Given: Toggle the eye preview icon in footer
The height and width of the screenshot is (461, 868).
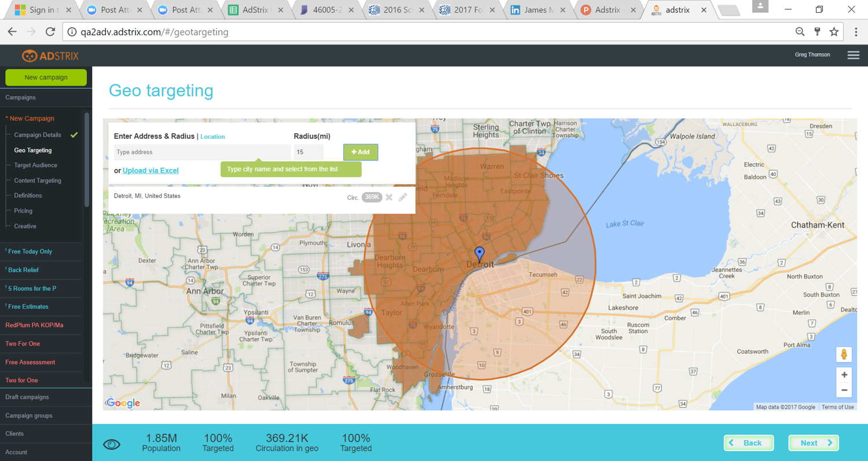Looking at the screenshot, I should 112,444.
